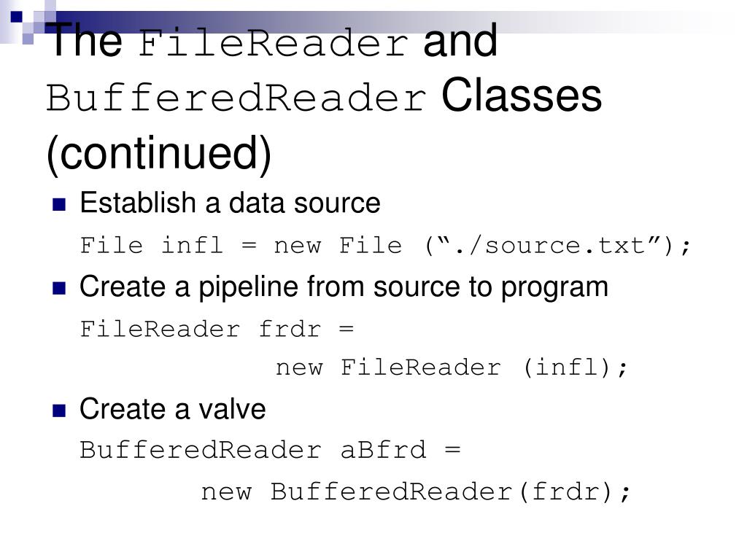Click the dark blue square decoration at top-left corner
Viewport: 747px width, 560px height.
coord(16,17)
